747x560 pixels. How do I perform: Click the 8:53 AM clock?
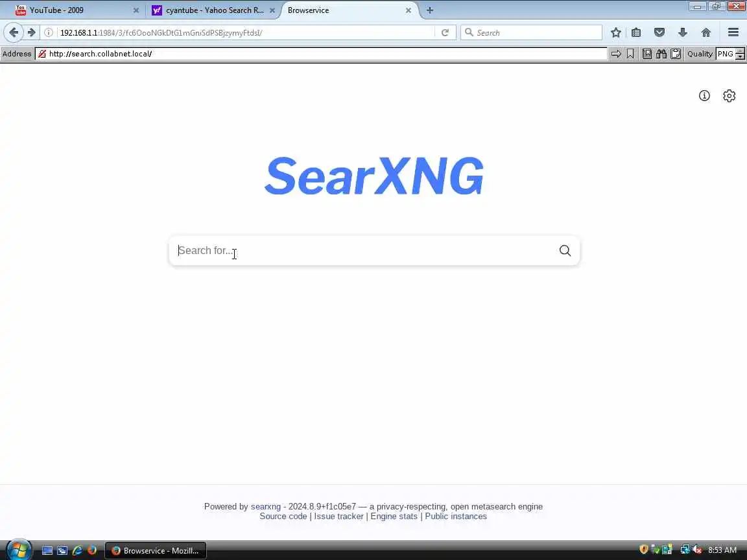pos(722,550)
